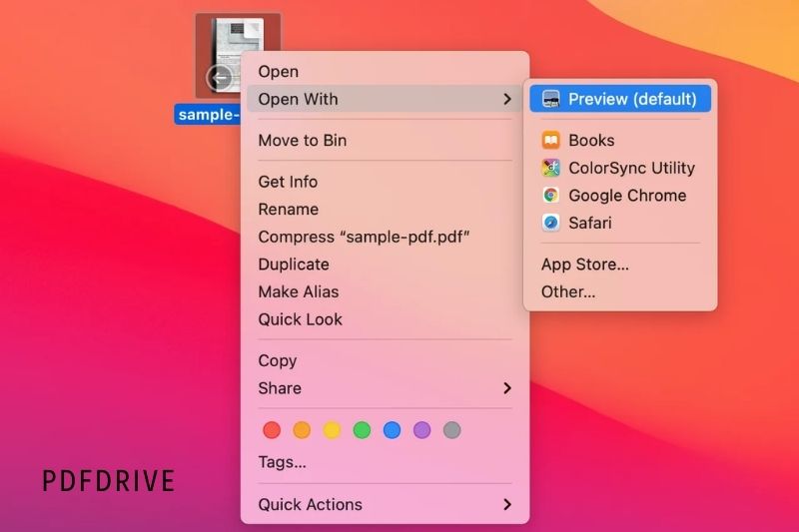Open the file with ColorSync Utility
799x532 pixels.
click(620, 168)
